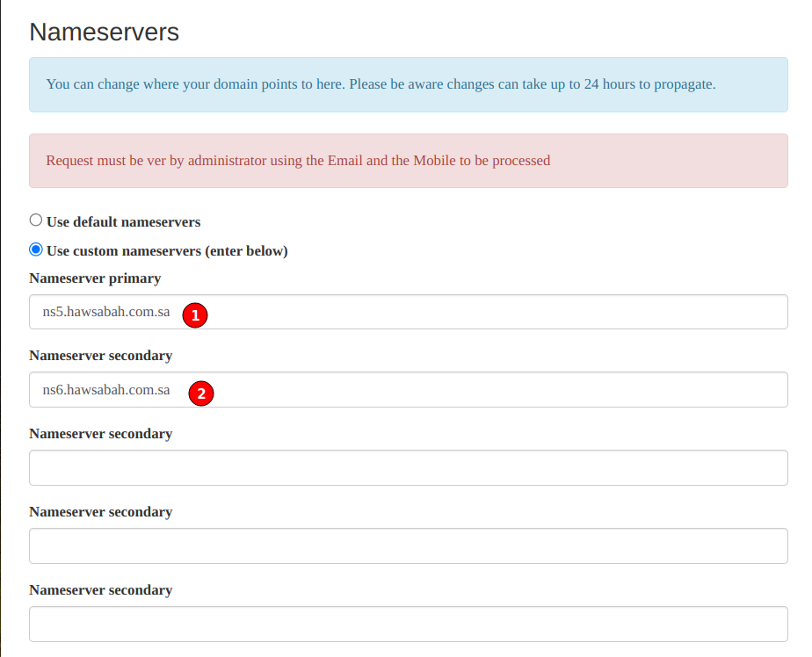812x657 pixels.
Task: Click the red administrator verification warning
Action: [298, 161]
